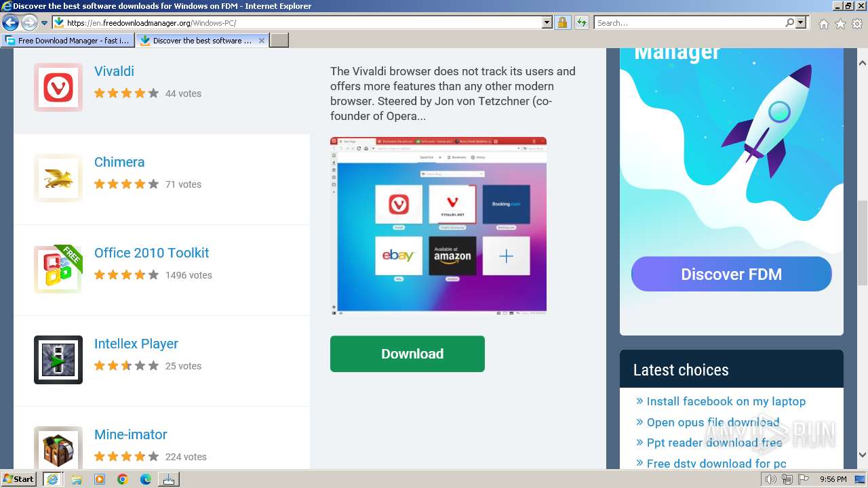This screenshot has height=488, width=868.
Task: Switch to Free Download Manager tab
Action: pos(68,41)
